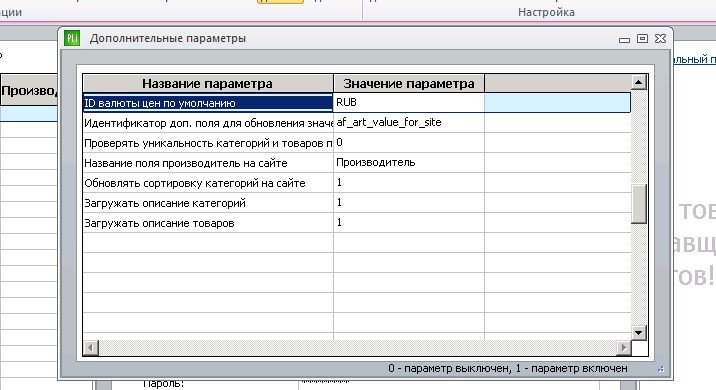Click the vertical scrollbar up arrow
The height and width of the screenshot is (390, 716).
(x=638, y=82)
